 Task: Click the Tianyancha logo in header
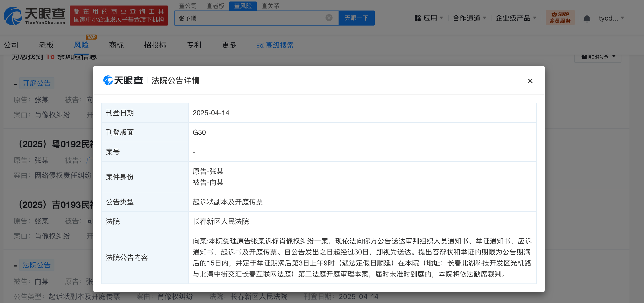35,16
